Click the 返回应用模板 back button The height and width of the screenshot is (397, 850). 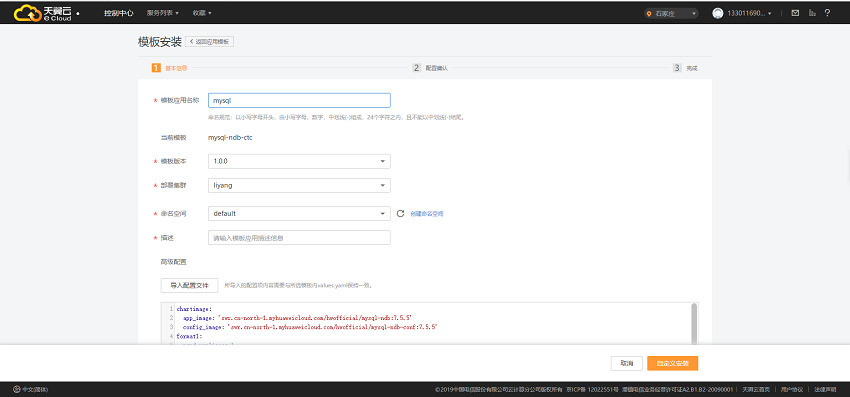click(209, 42)
